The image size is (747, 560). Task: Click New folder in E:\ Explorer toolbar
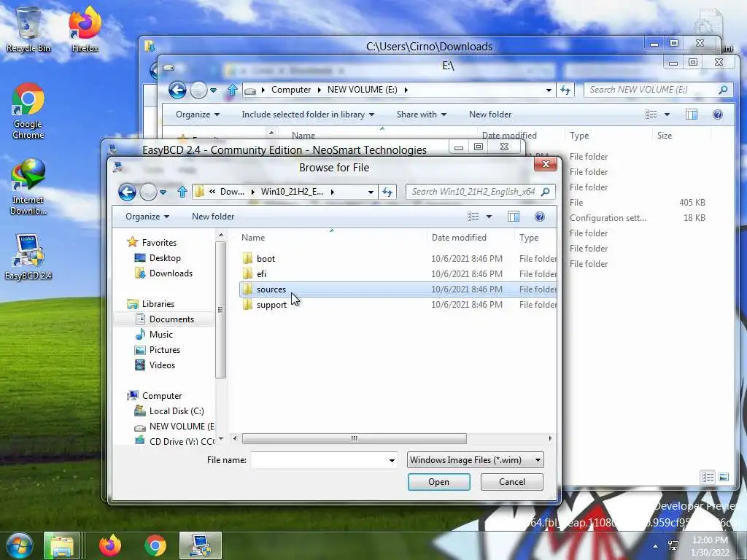[x=489, y=114]
